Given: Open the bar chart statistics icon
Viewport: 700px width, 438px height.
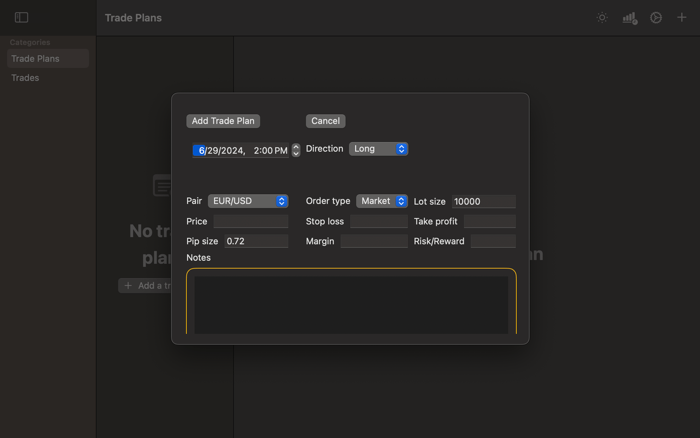Looking at the screenshot, I should click(x=629, y=18).
